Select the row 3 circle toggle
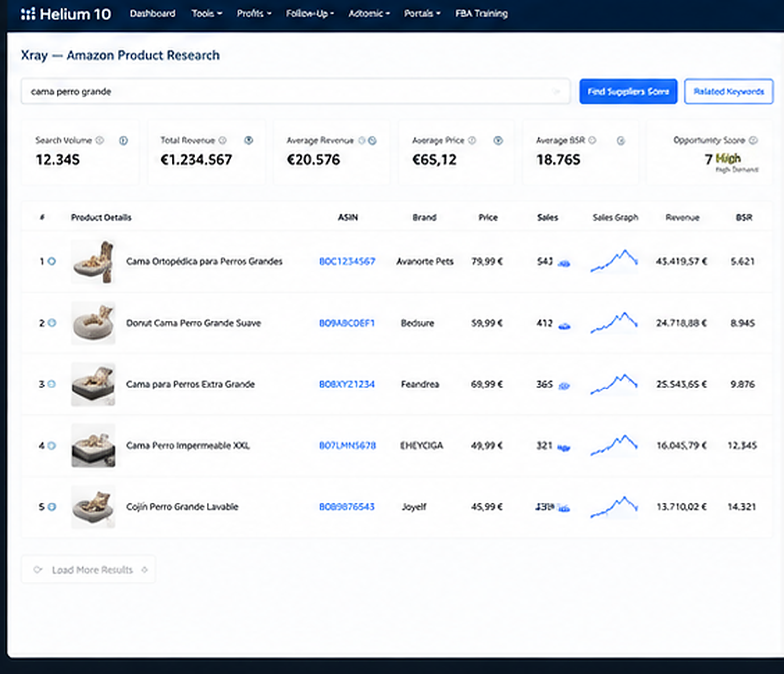784x674 pixels. point(52,384)
